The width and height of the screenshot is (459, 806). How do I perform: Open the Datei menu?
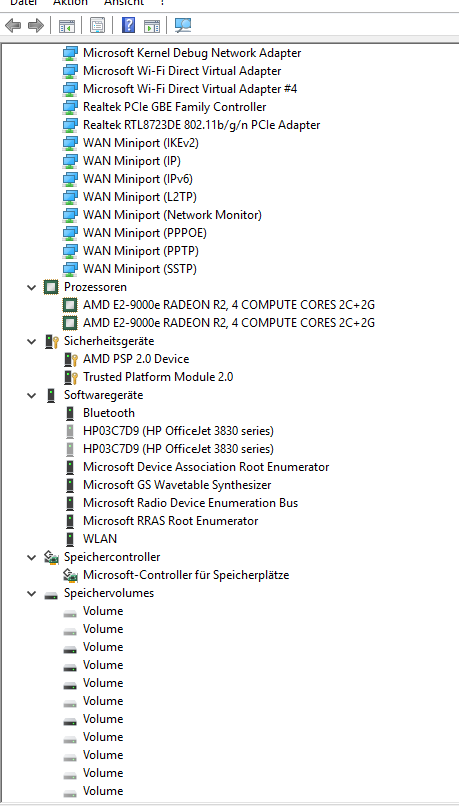click(24, 3)
